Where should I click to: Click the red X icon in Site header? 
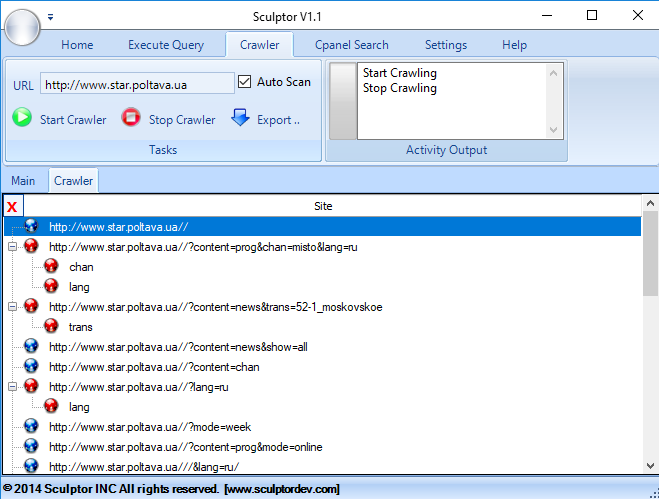12,207
